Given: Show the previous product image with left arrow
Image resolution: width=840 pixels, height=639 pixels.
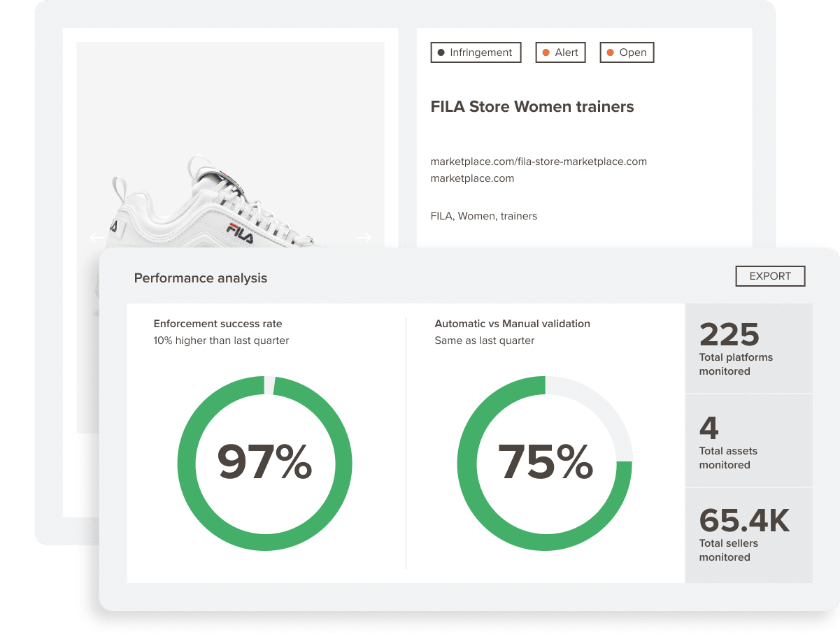Looking at the screenshot, I should point(97,238).
